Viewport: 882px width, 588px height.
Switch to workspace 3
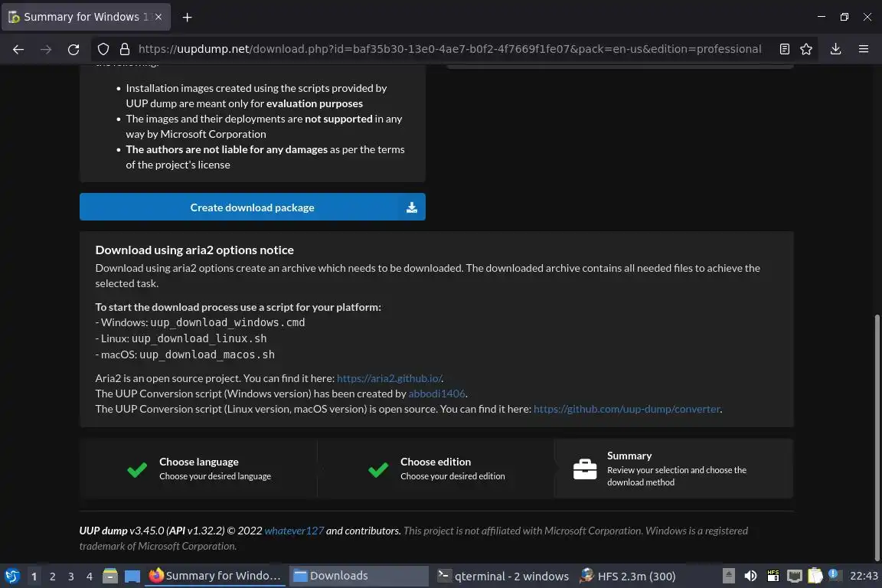(71, 577)
